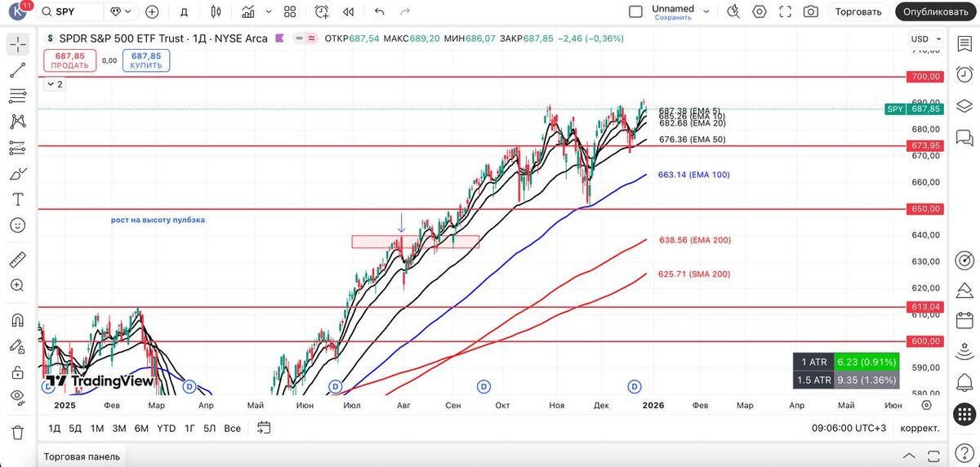
Task: Click the 09:06:00 UTC+3 timezone selector
Action: click(849, 428)
